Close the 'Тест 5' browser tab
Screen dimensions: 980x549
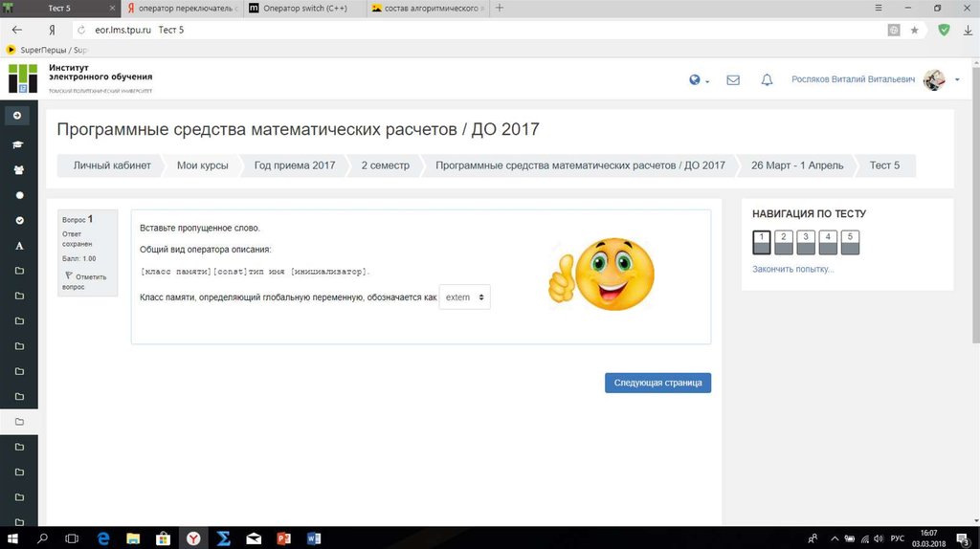112,8
